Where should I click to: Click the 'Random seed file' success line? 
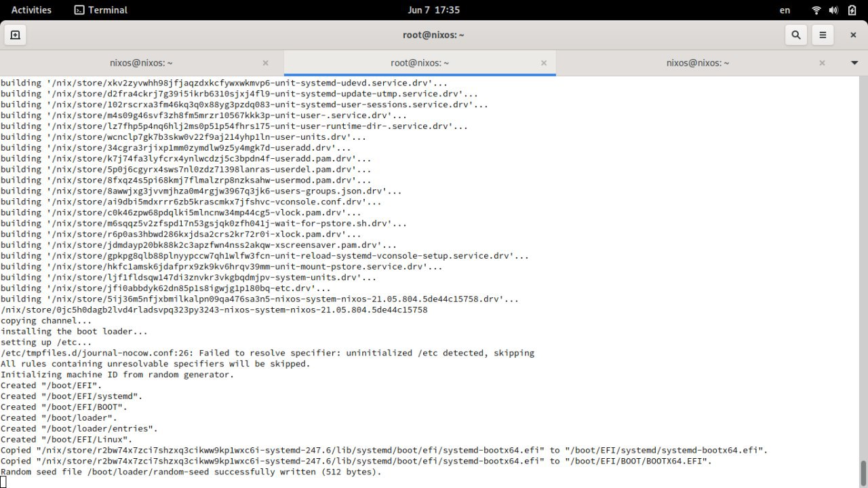pos(191,472)
